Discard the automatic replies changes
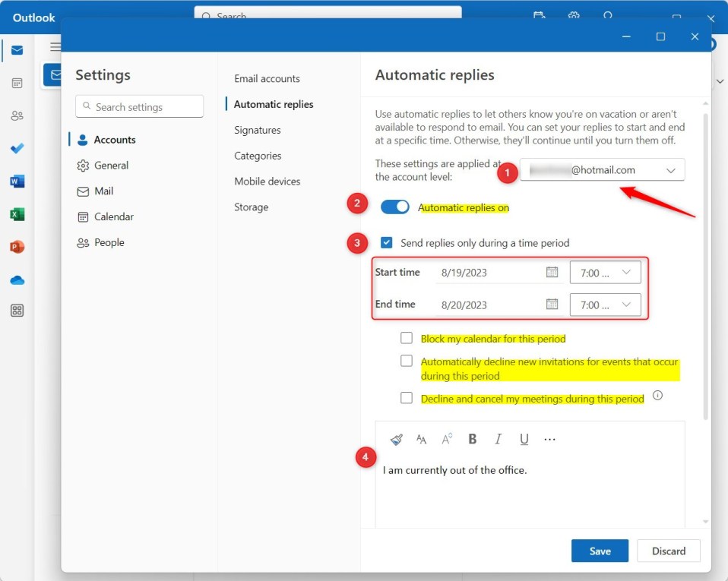 pos(668,551)
